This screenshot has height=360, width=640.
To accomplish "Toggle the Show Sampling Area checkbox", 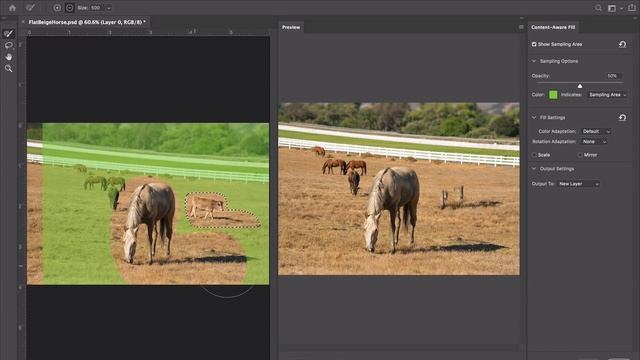I will pyautogui.click(x=534, y=44).
